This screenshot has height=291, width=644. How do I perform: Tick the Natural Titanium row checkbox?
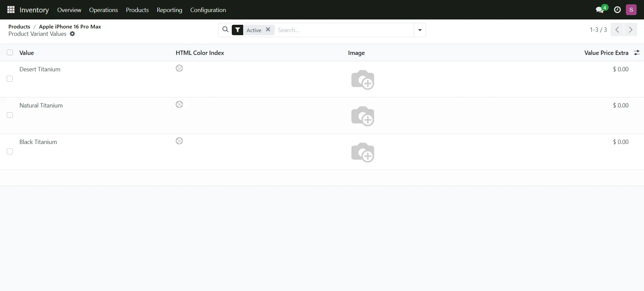coord(10,115)
